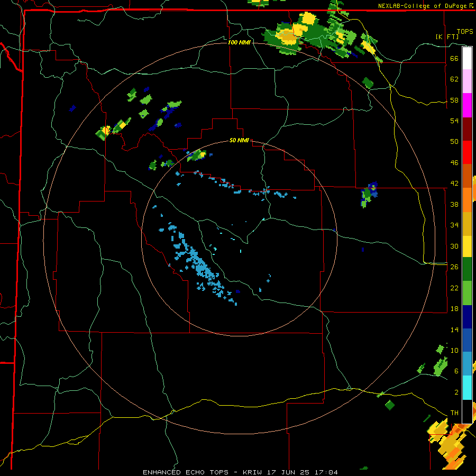
Task: Click the 17:04 timestamp
Action: click(326, 472)
